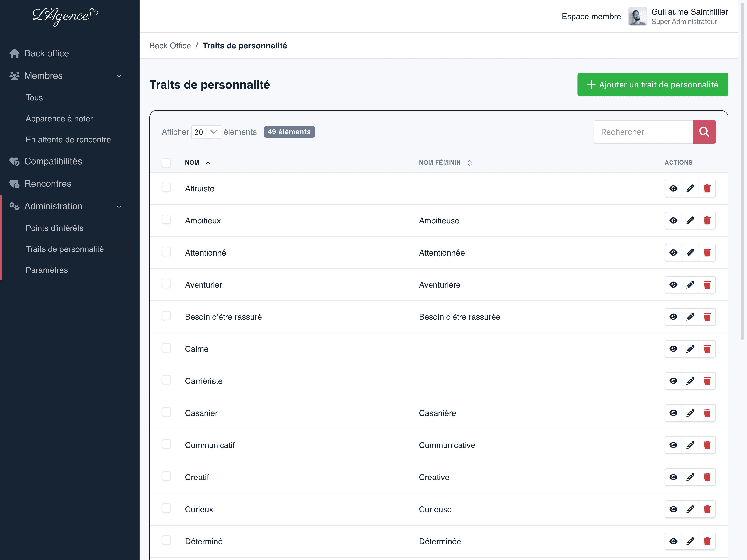Image resolution: width=747 pixels, height=560 pixels.
Task: Edit the Ambitieux trait with pencil icon
Action: 690,220
